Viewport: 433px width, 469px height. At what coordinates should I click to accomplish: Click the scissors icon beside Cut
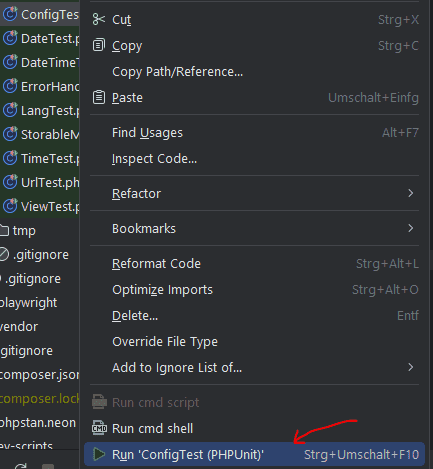coord(99,19)
